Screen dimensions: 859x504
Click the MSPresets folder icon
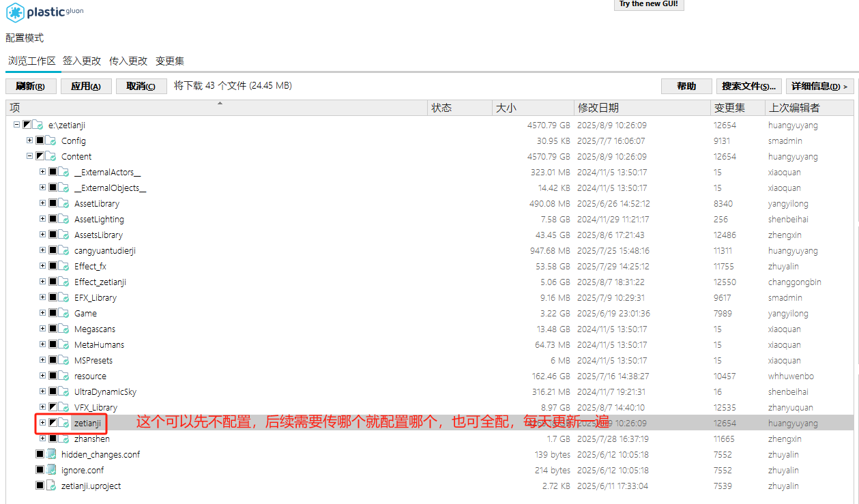(x=63, y=361)
